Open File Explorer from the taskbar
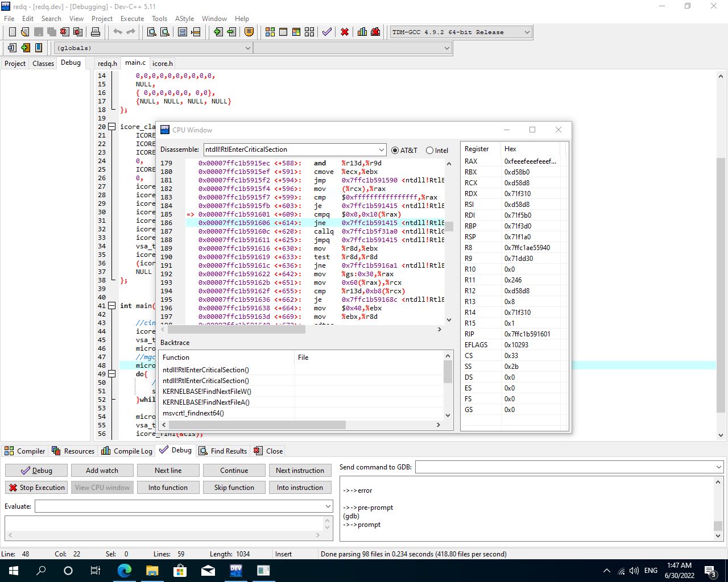The image size is (728, 582). pyautogui.click(x=152, y=570)
